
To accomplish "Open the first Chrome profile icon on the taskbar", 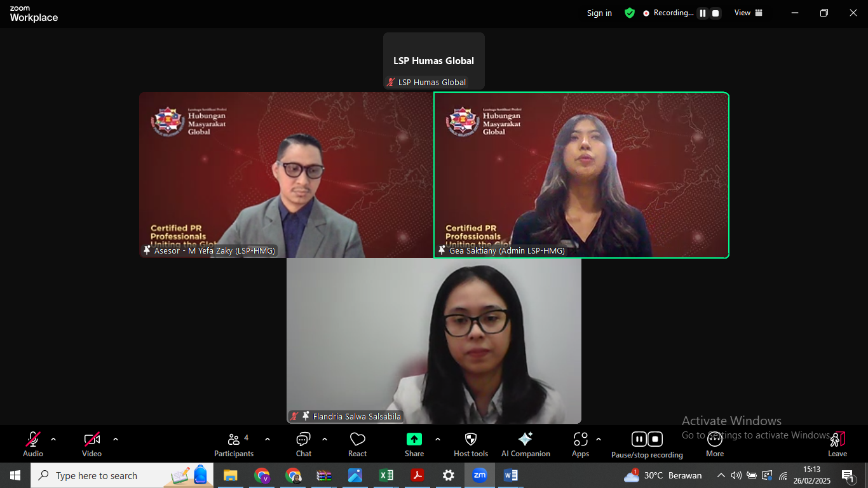I will [262, 475].
